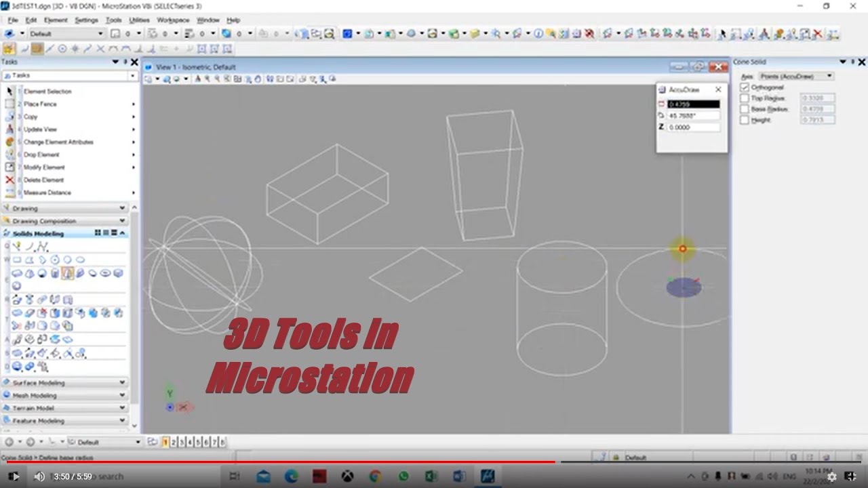The height and width of the screenshot is (488, 868).
Task: Select the Modify Element tool
Action: (x=44, y=167)
